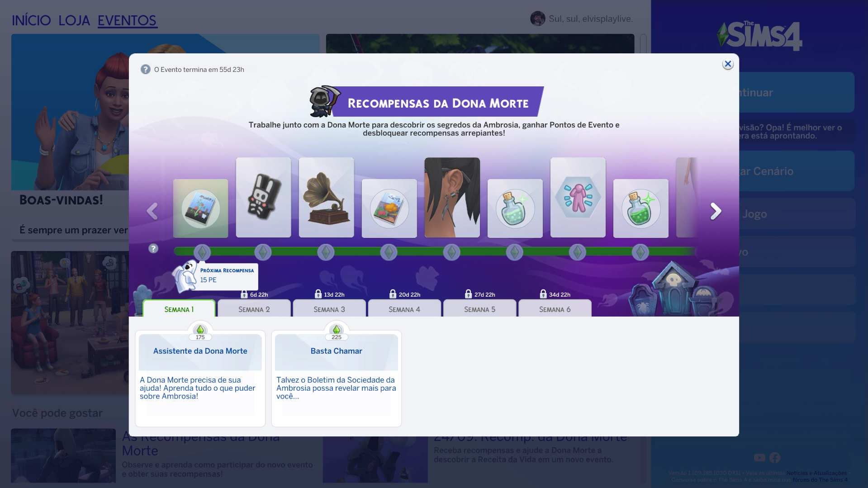The height and width of the screenshot is (488, 868).
Task: Click the help icon beside progress bar
Action: pos(153,248)
